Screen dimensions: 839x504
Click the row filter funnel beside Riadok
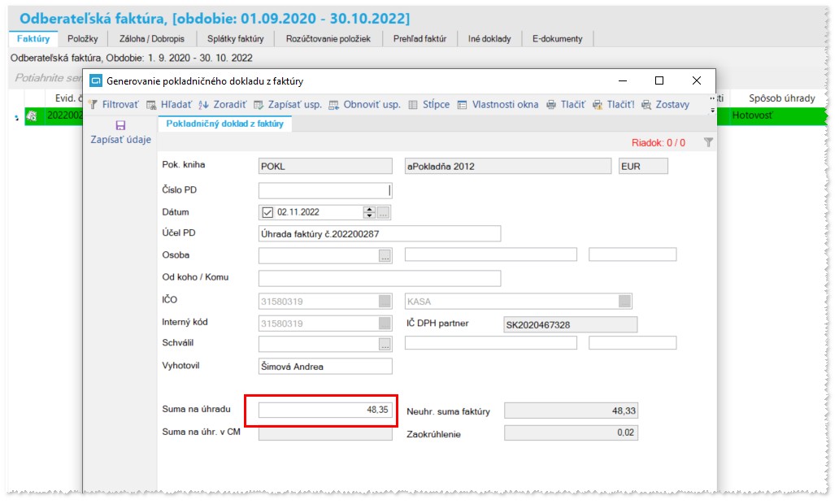tap(708, 142)
